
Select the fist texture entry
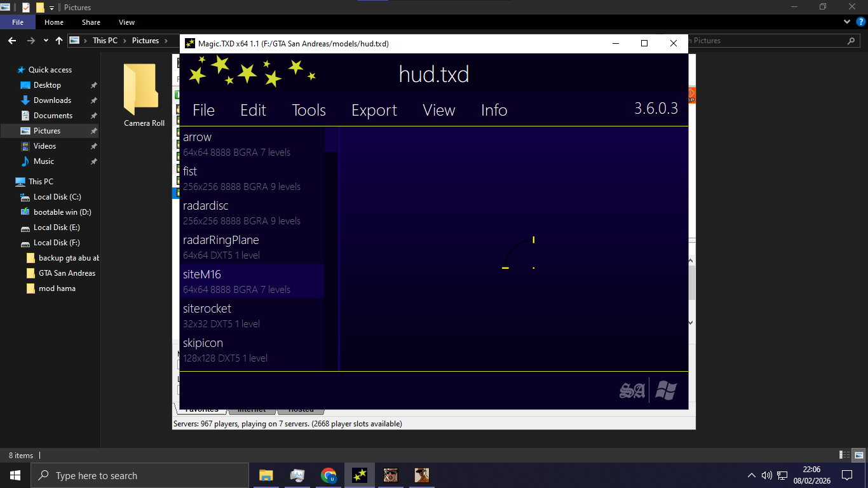coord(252,179)
